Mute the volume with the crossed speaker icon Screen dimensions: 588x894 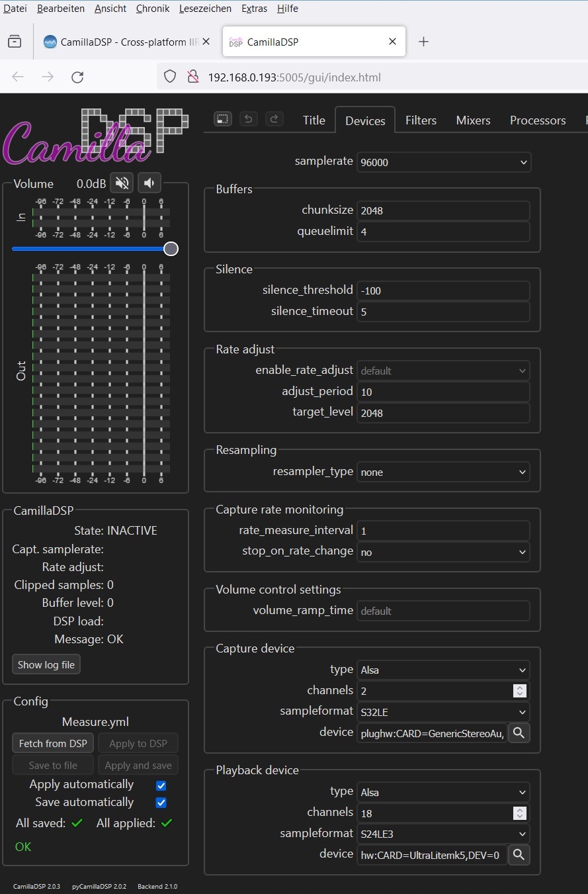pos(122,183)
